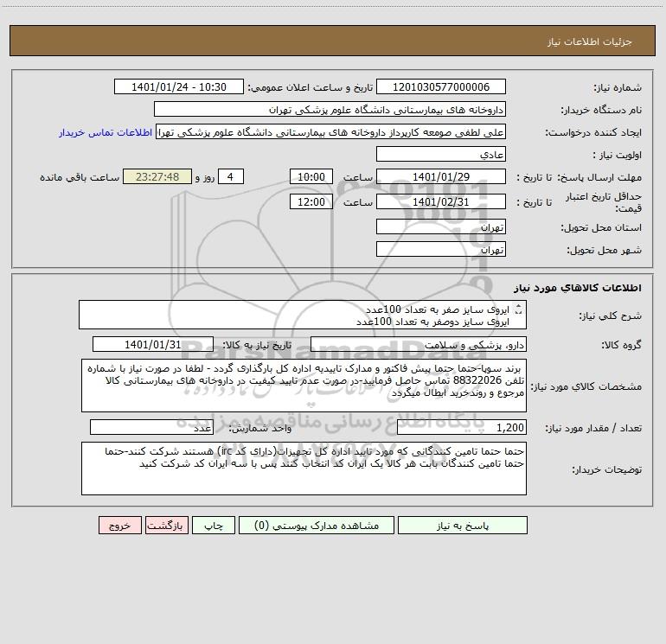Click the small scroll arrows in شرح کلی نیاز box
Screen dimensions: 666x644
518,310
